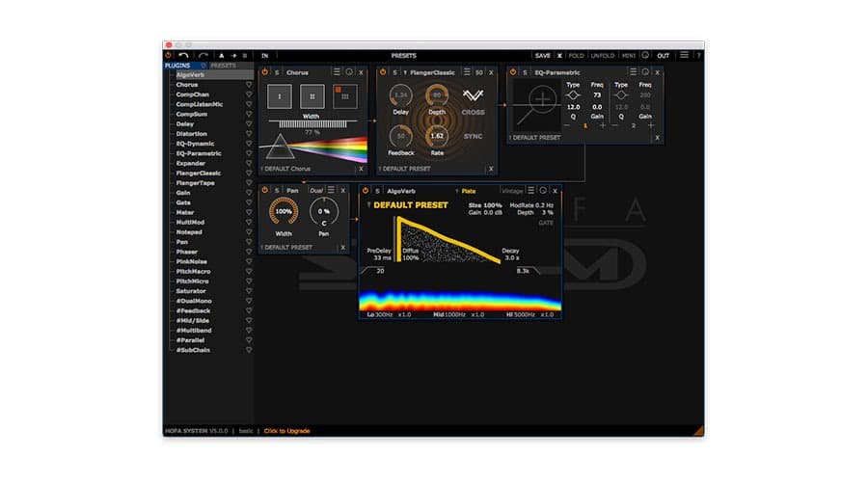Click the EQ magnifier zoom graphic

point(536,106)
